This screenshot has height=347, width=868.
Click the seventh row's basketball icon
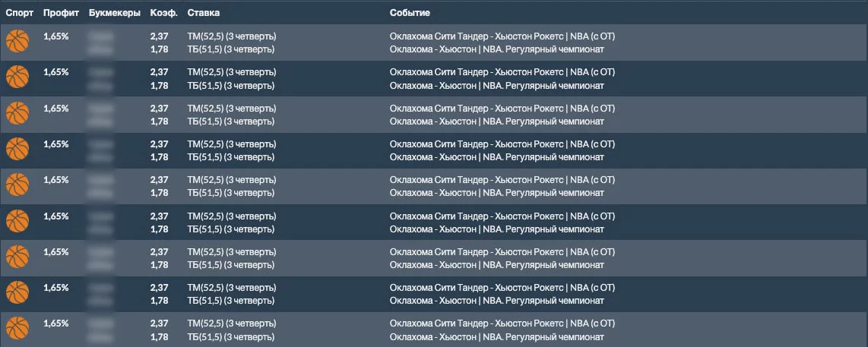click(17, 257)
